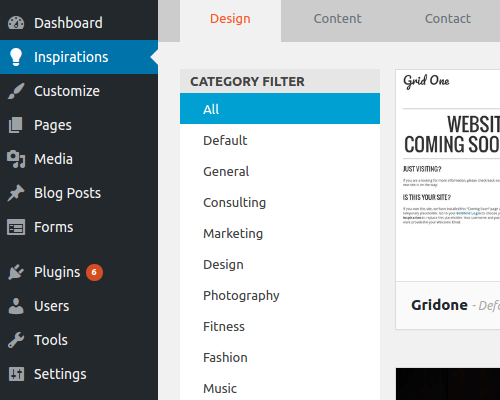Switch to the Content tab
This screenshot has height=400, width=500.
click(337, 19)
